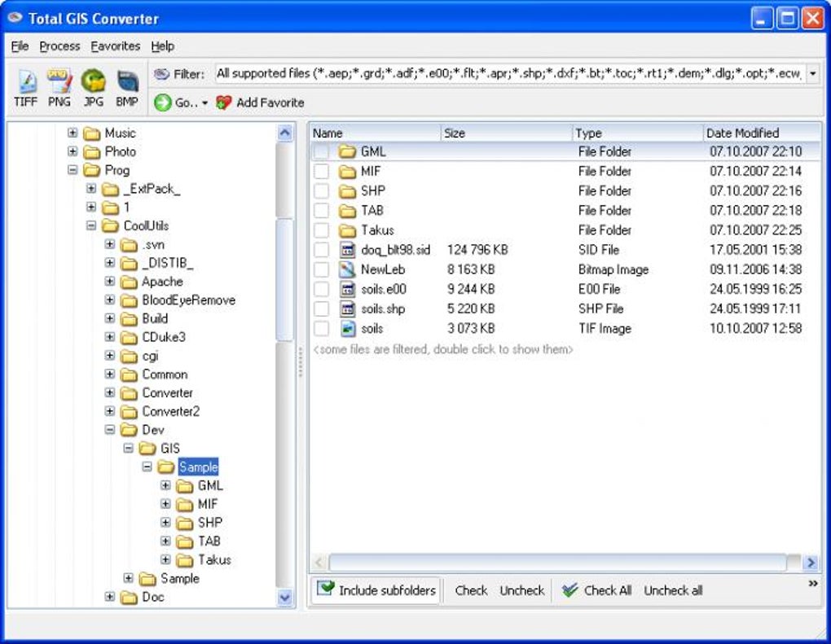The width and height of the screenshot is (831, 644).
Task: Click the Apache folder icon in tree
Action: coord(129,282)
